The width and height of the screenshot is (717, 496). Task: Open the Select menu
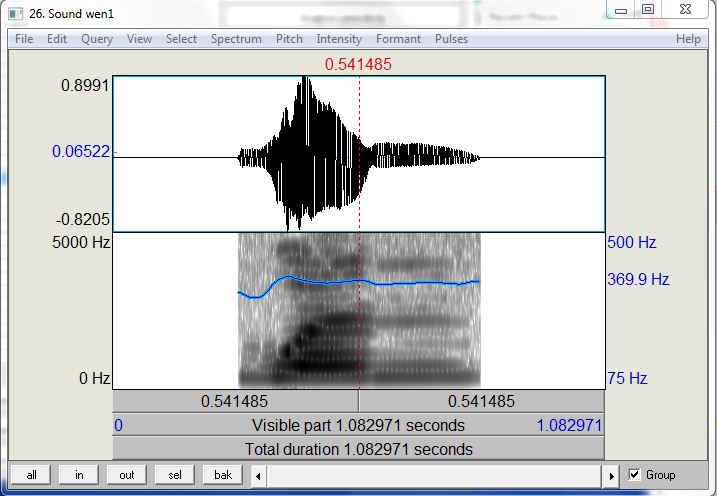[x=181, y=39]
